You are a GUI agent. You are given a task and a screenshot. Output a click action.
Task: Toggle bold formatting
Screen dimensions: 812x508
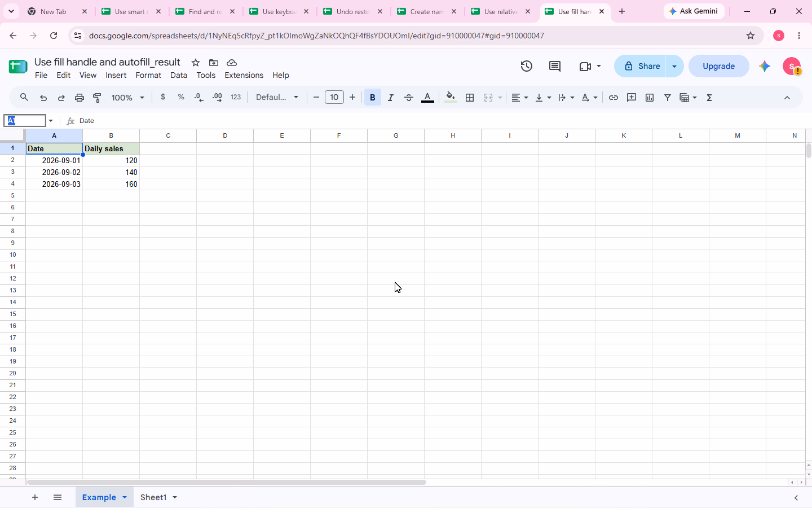[x=373, y=98]
